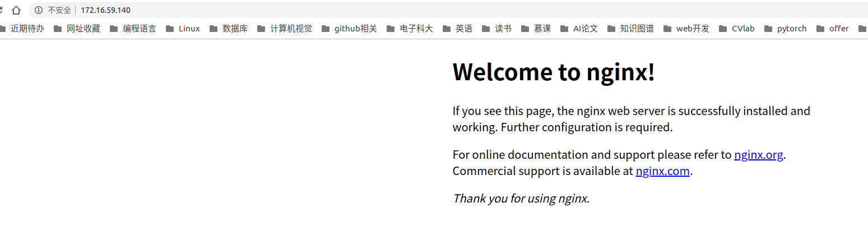The width and height of the screenshot is (868, 239).
Task: Open the 计算机视觉 bookmark folder
Action: [x=284, y=29]
